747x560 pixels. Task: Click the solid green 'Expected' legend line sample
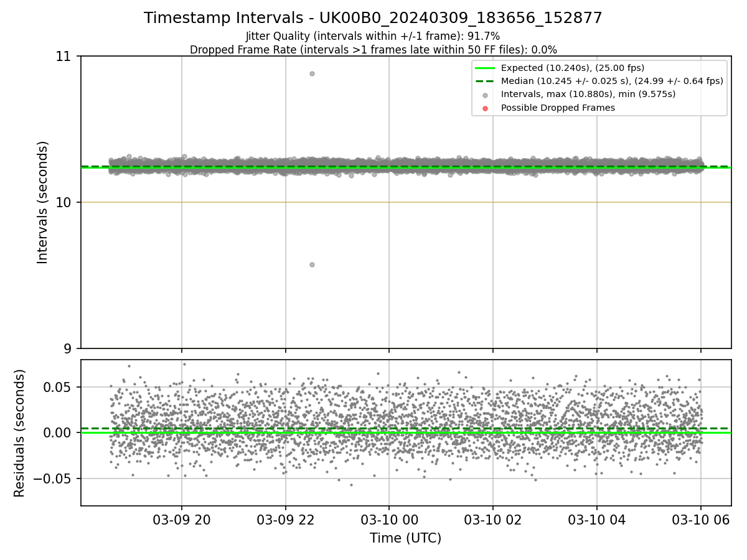(x=486, y=68)
